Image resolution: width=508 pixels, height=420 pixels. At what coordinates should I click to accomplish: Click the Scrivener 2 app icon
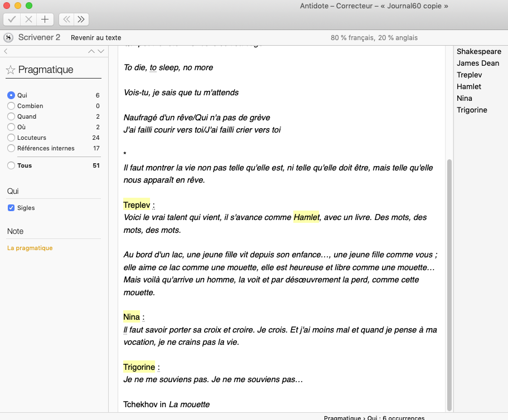click(8, 38)
